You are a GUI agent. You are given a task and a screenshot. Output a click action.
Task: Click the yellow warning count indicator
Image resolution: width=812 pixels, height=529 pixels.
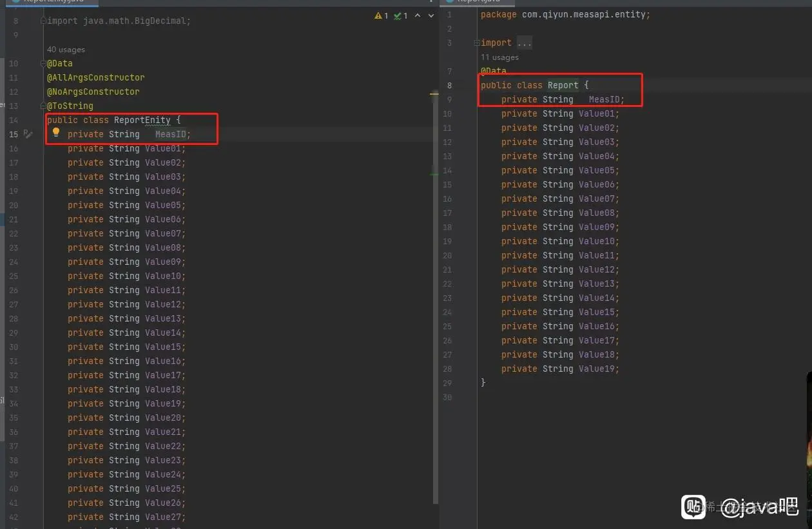point(382,15)
